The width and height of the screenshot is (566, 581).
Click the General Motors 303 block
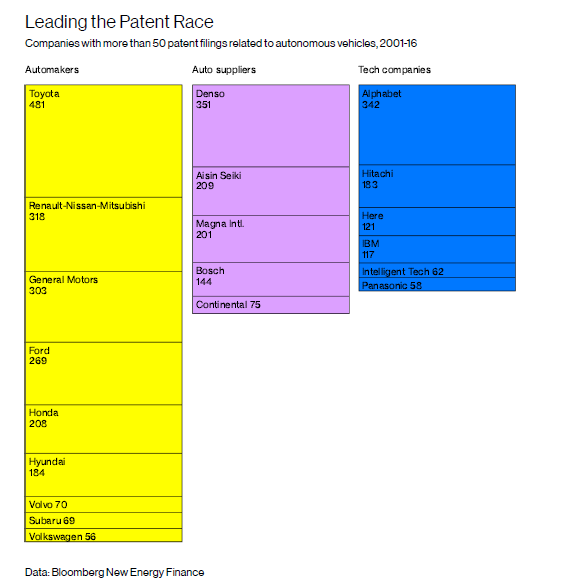point(103,307)
